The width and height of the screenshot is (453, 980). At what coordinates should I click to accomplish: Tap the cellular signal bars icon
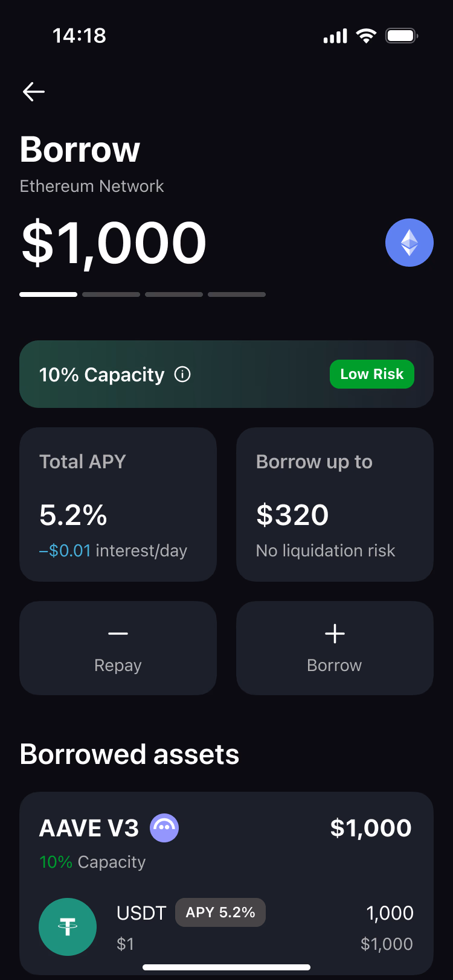(335, 36)
